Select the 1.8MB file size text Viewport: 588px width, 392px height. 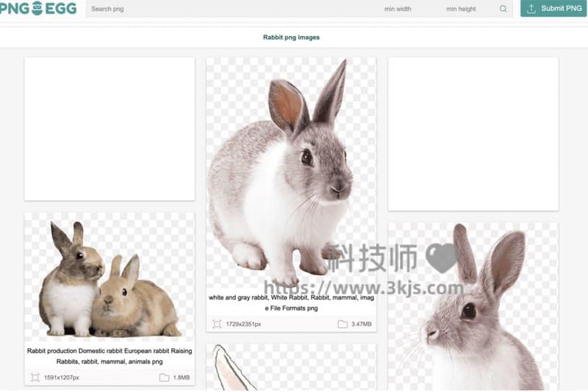182,377
